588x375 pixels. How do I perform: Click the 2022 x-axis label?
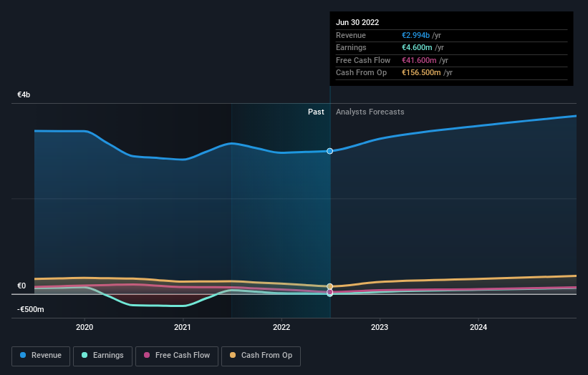point(281,327)
